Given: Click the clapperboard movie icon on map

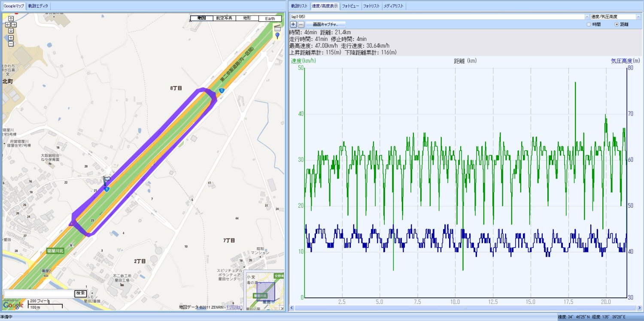Looking at the screenshot, I should (x=277, y=27).
